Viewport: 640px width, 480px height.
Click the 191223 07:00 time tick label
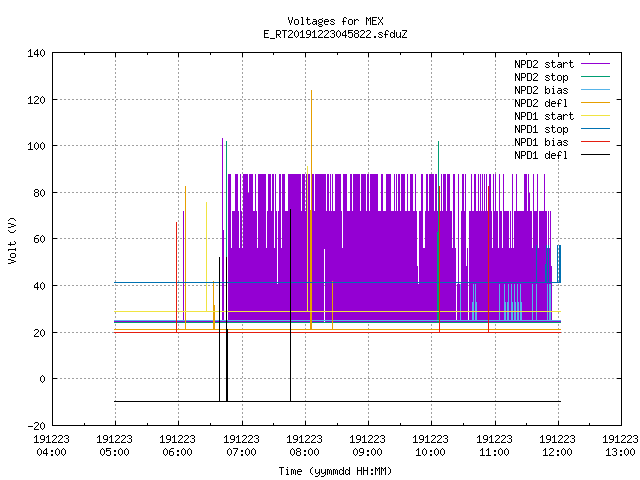242,446
